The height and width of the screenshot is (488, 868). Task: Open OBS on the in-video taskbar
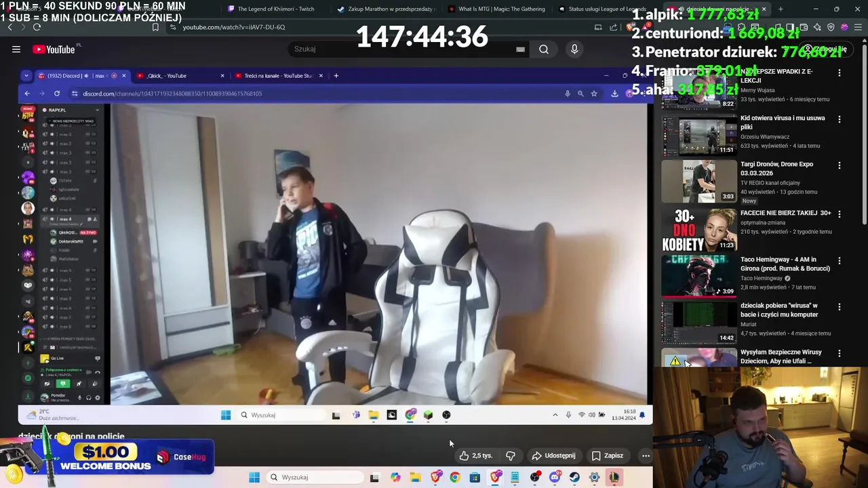(446, 415)
